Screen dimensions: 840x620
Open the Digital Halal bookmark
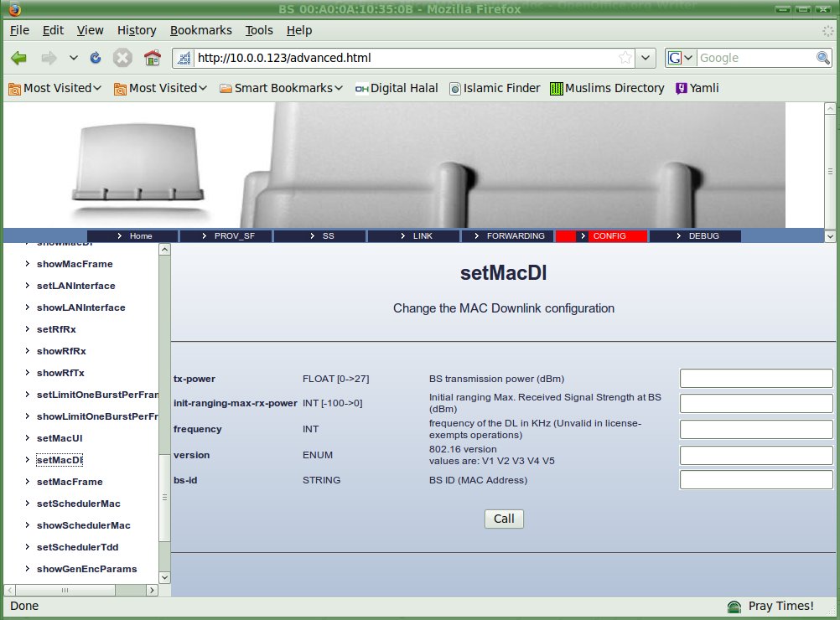tap(397, 88)
